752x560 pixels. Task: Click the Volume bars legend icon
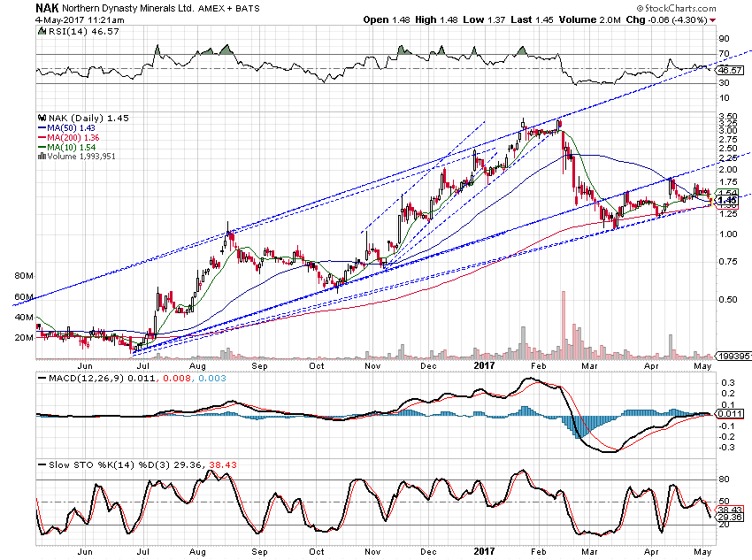point(40,156)
